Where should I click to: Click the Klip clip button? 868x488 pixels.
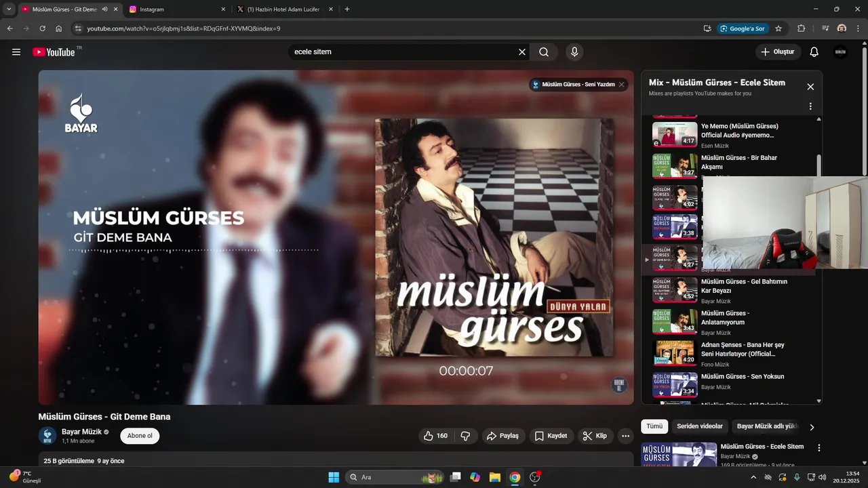(x=595, y=436)
